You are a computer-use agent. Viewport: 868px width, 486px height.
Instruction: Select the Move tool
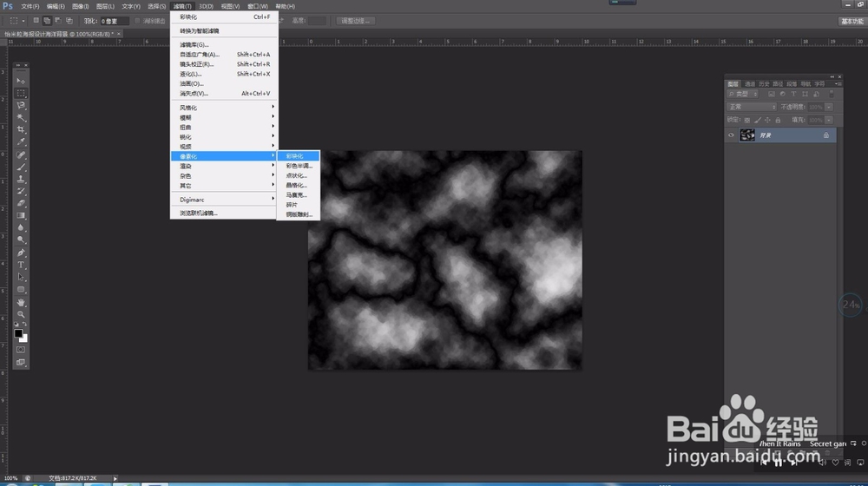[21, 81]
